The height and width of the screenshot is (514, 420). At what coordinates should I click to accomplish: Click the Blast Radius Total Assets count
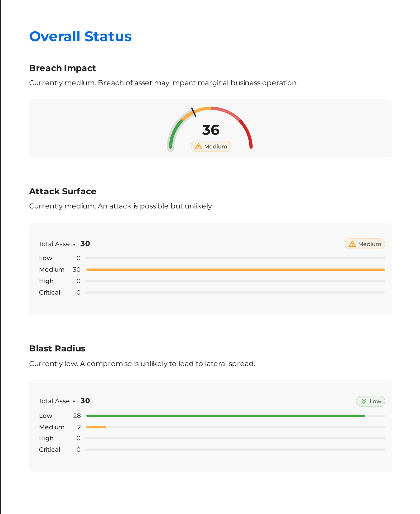pyautogui.click(x=85, y=401)
